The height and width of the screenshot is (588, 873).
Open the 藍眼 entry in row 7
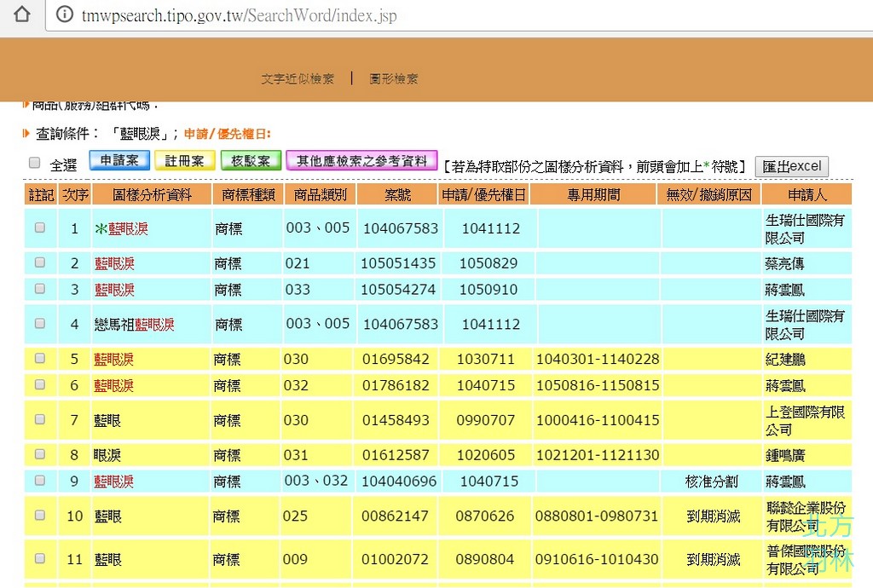(107, 421)
